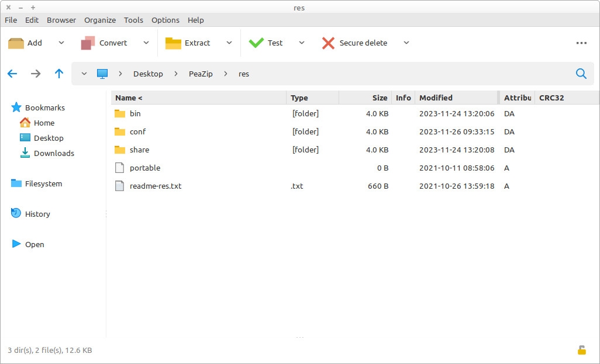
Task: Sort by the Type column header
Action: (313, 98)
